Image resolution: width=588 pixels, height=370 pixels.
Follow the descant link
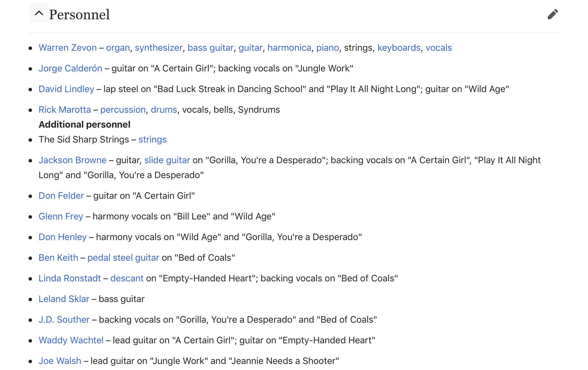tap(127, 278)
